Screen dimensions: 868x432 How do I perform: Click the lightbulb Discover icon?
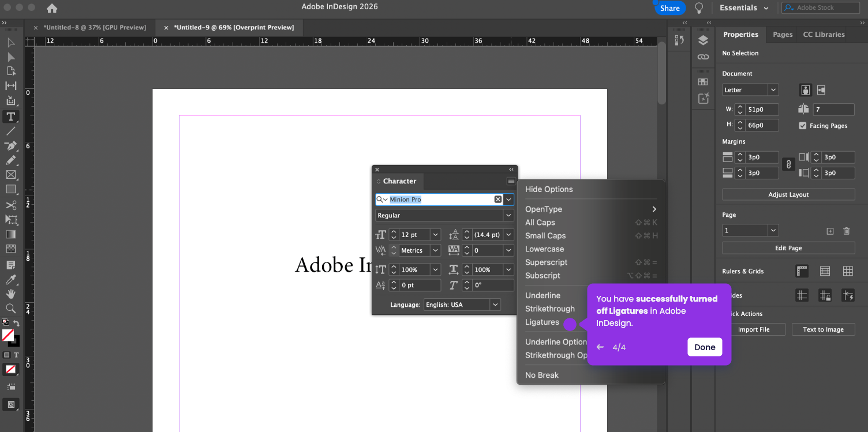click(699, 8)
